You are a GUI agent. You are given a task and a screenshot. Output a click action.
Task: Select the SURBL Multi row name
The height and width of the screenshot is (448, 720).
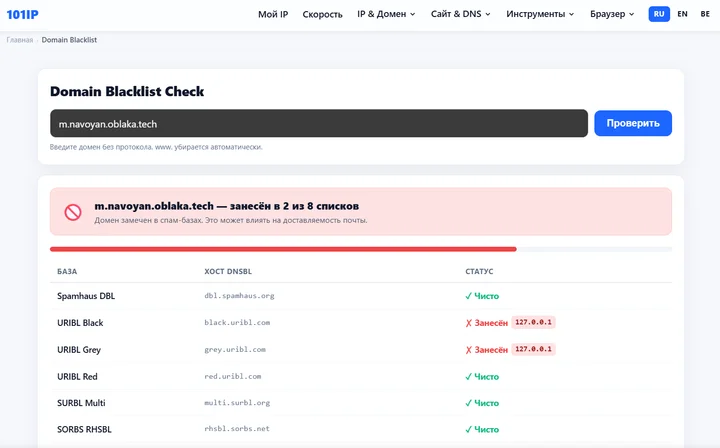[81, 403]
